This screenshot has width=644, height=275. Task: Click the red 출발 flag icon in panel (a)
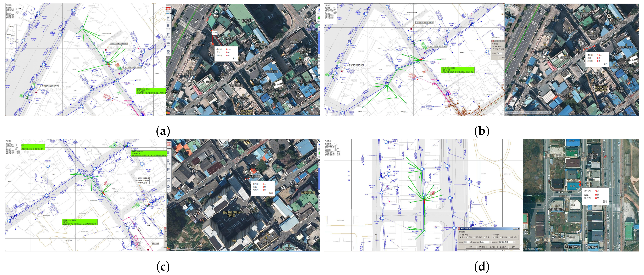coord(169,9)
